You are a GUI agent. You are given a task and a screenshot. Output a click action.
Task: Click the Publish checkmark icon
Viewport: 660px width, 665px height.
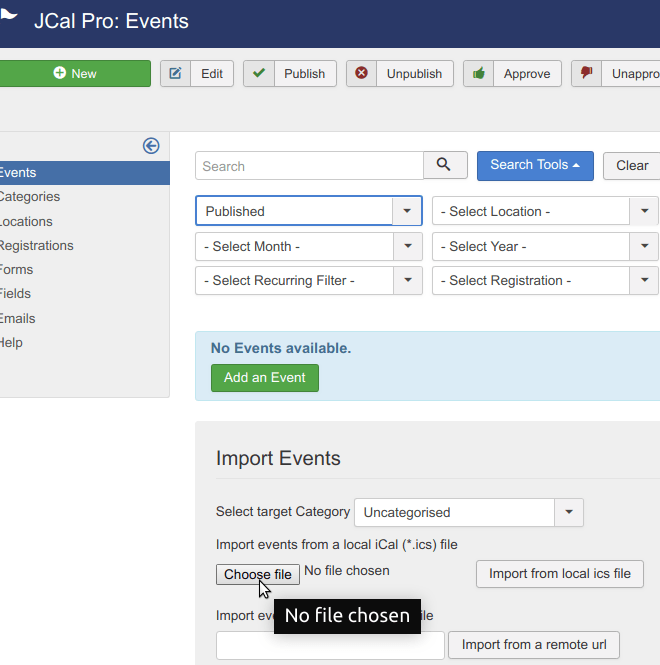(259, 73)
